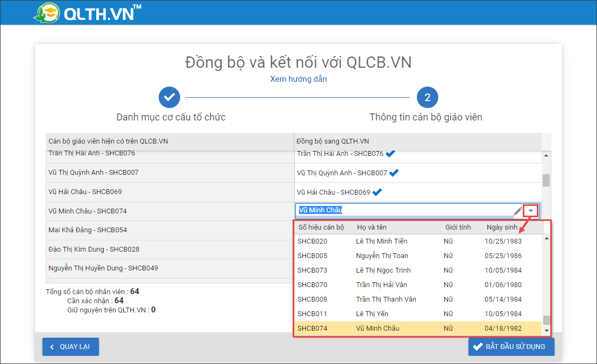597x364 pixels.
Task: Click the completed step checkmark circle
Action: coord(169,97)
